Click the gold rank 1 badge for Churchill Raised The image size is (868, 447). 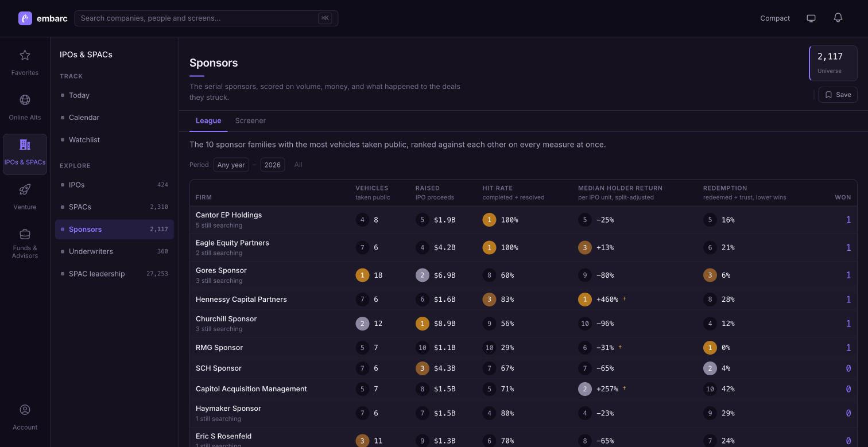click(x=423, y=324)
